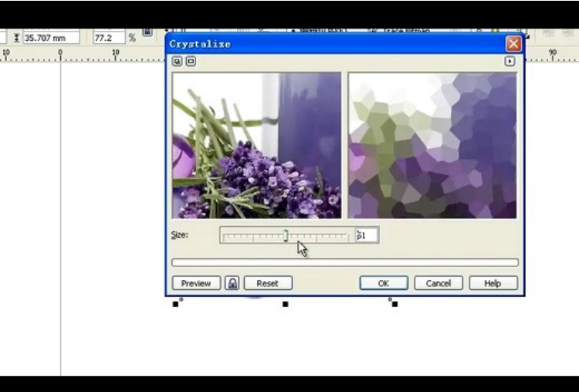Toggle the preview lock icon
The width and height of the screenshot is (579, 392).
tap(232, 283)
